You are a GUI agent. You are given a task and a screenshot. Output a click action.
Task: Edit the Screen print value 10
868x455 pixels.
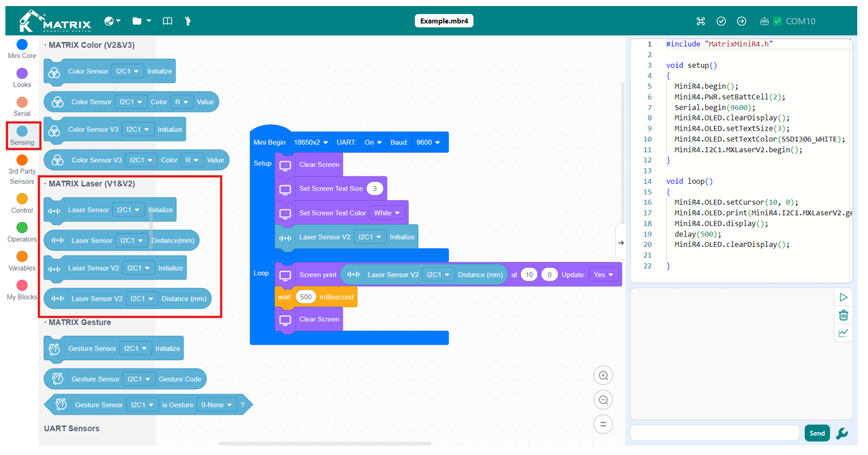click(529, 275)
